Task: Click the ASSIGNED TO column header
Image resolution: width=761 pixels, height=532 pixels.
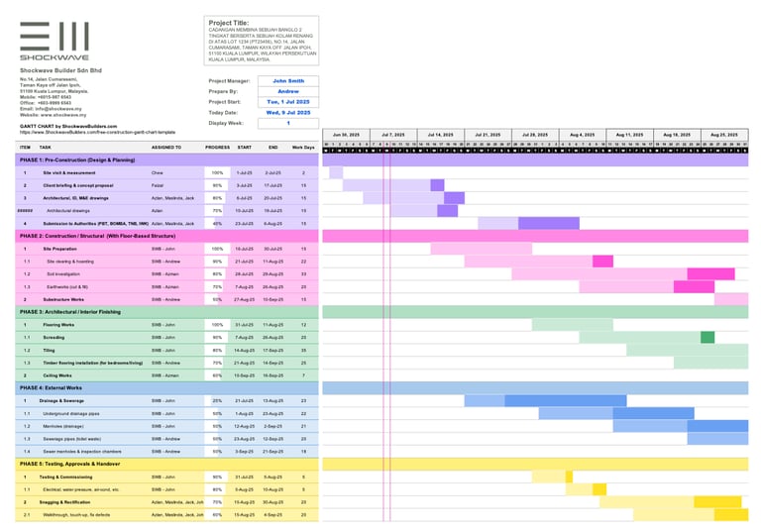Action: (166, 147)
